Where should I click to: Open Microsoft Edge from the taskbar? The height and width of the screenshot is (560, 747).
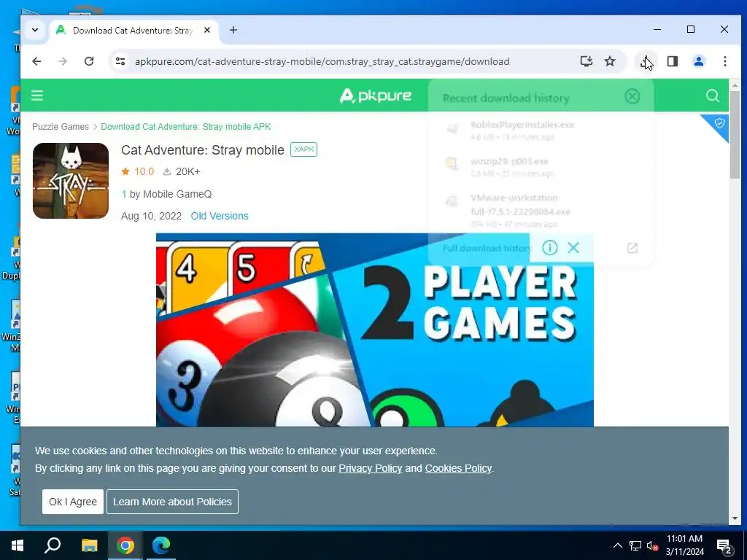(161, 545)
